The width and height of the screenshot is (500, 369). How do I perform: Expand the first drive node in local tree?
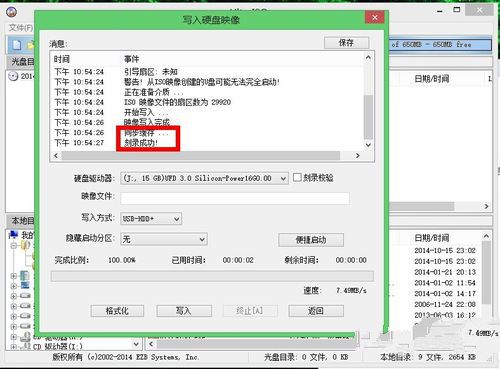(x=14, y=296)
